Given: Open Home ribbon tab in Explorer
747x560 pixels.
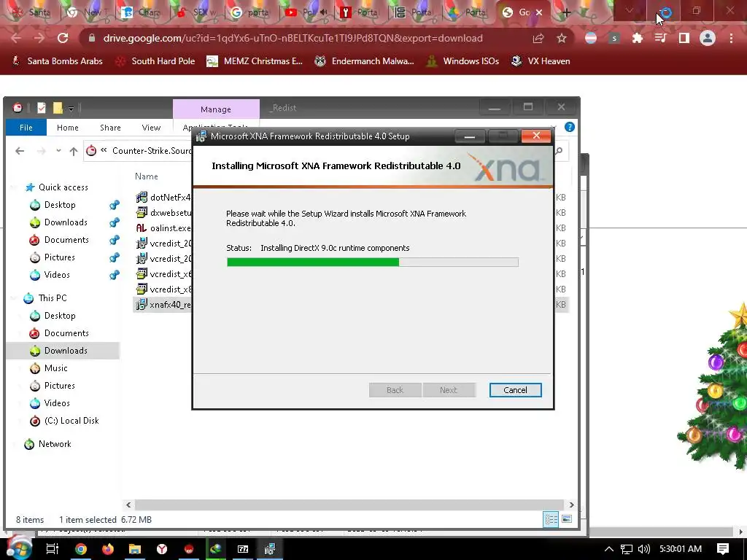Looking at the screenshot, I should (68, 128).
